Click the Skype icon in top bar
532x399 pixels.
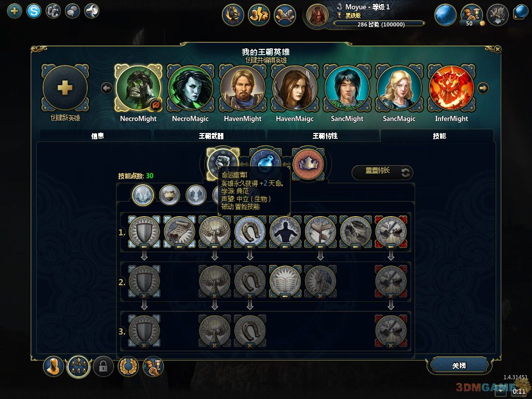point(34,11)
